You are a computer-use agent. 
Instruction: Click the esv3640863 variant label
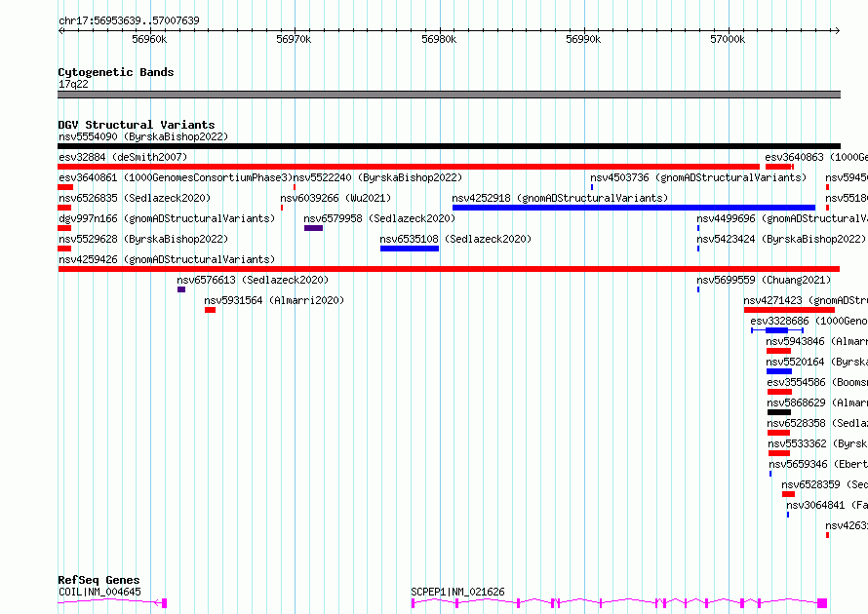816,157
